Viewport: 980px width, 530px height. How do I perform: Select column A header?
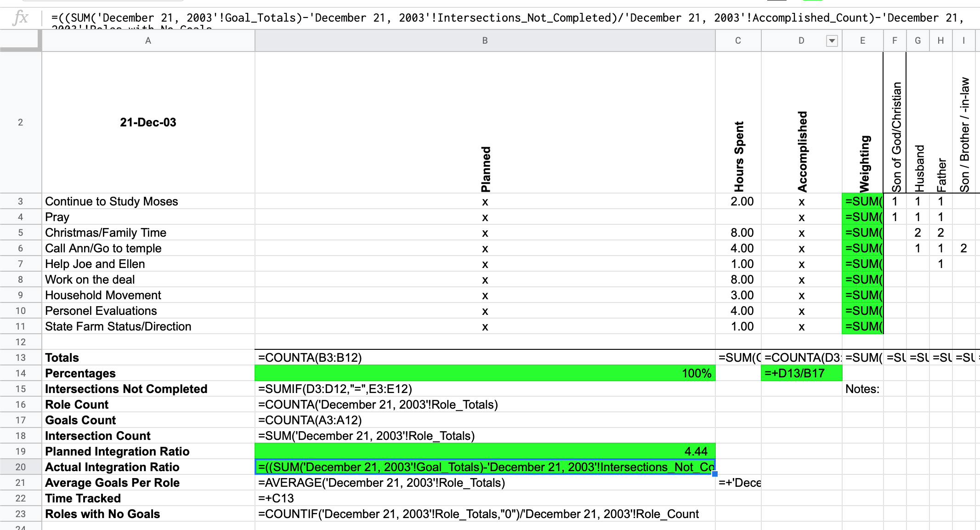click(148, 41)
